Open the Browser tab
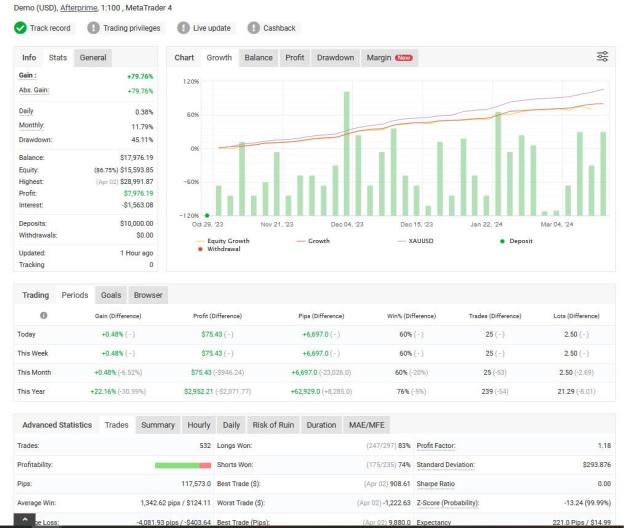Image resolution: width=625 pixels, height=528 pixels. pos(148,295)
